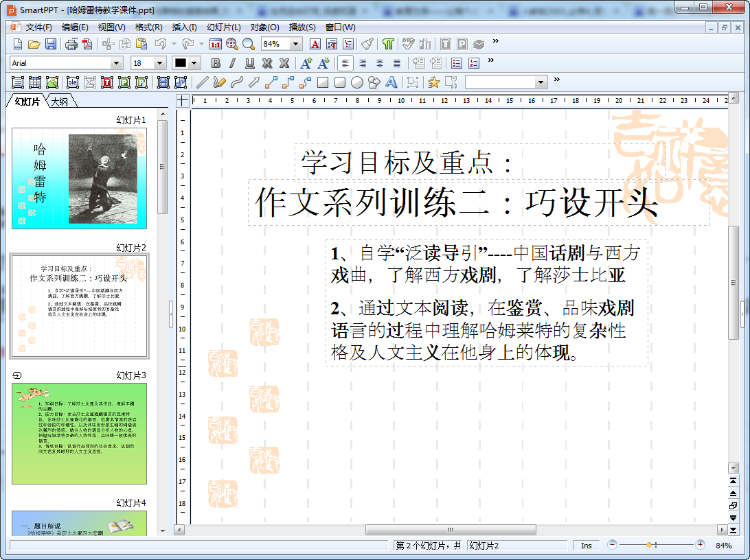Open the AutoShapes tool
This screenshot has width=750, height=560.
(x=374, y=82)
